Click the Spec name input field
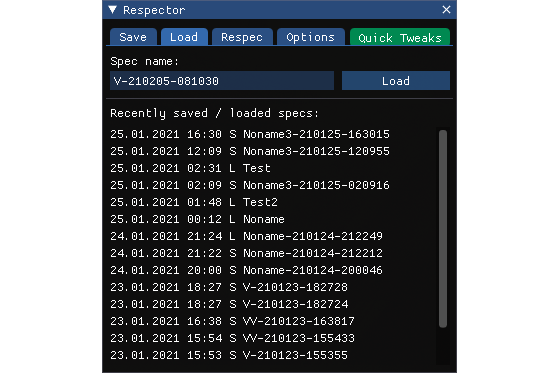 (x=222, y=81)
